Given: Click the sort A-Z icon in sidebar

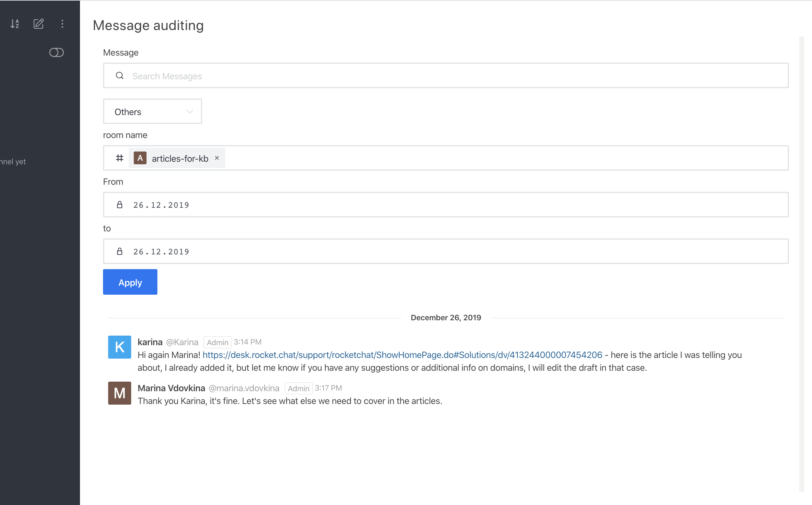Looking at the screenshot, I should tap(15, 24).
